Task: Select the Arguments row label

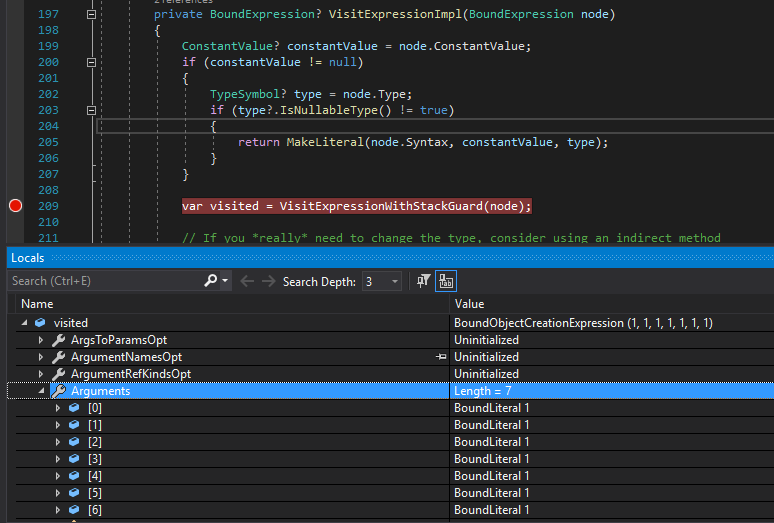Action: click(101, 391)
